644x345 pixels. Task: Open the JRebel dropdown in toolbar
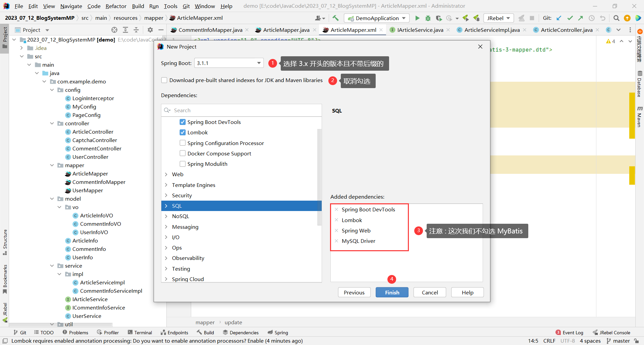point(499,18)
